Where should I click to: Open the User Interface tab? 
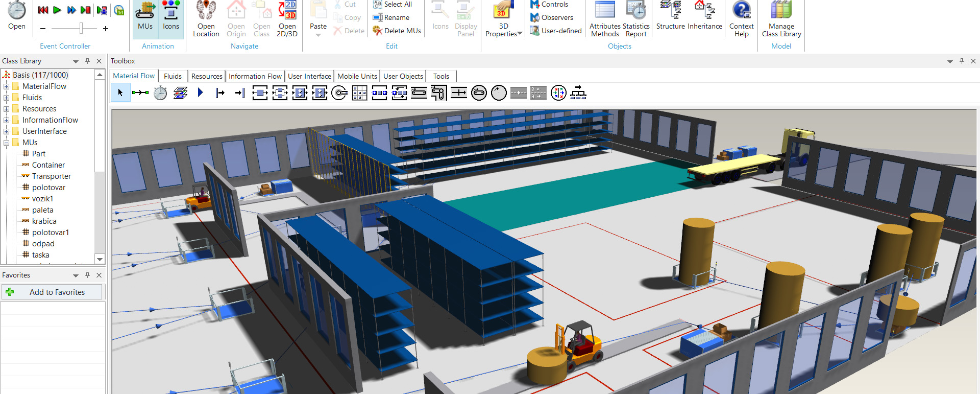[x=309, y=76]
